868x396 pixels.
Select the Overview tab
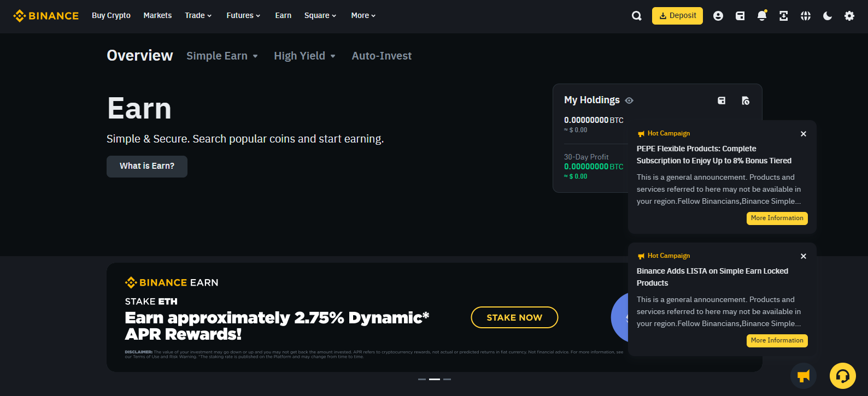pyautogui.click(x=140, y=56)
